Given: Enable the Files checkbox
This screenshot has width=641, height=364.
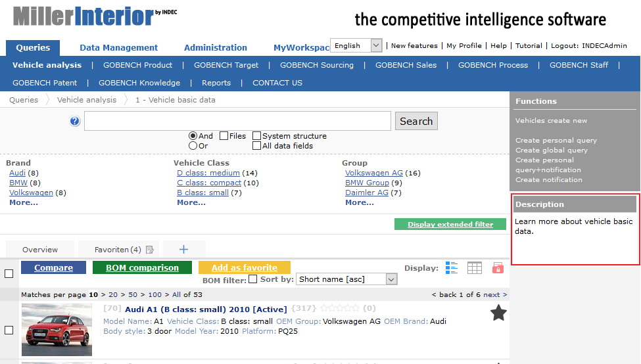Looking at the screenshot, I should (x=224, y=135).
